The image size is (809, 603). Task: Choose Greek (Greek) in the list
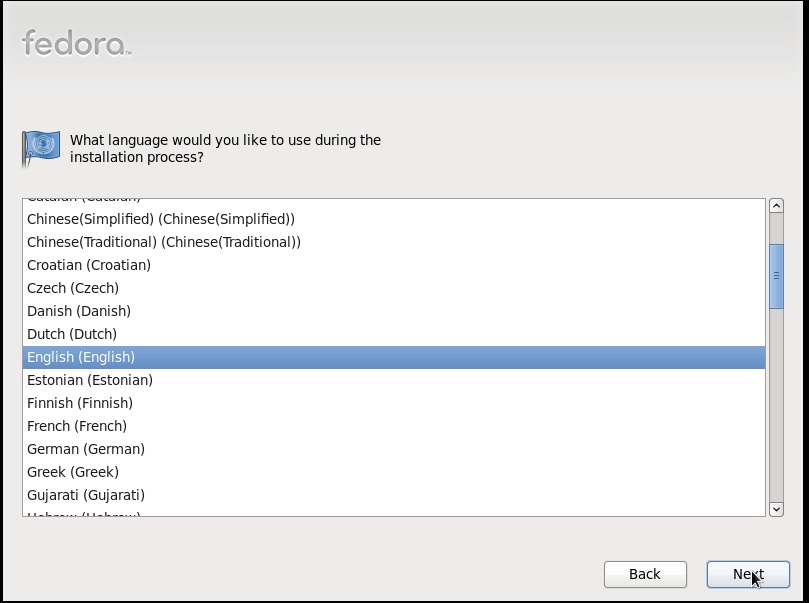click(x=394, y=472)
